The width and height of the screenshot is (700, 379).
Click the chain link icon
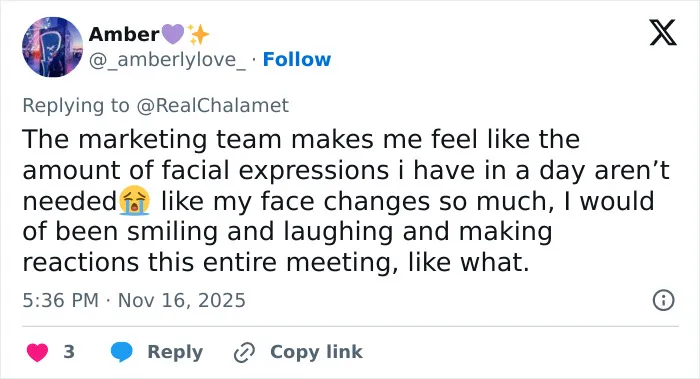pos(245,352)
